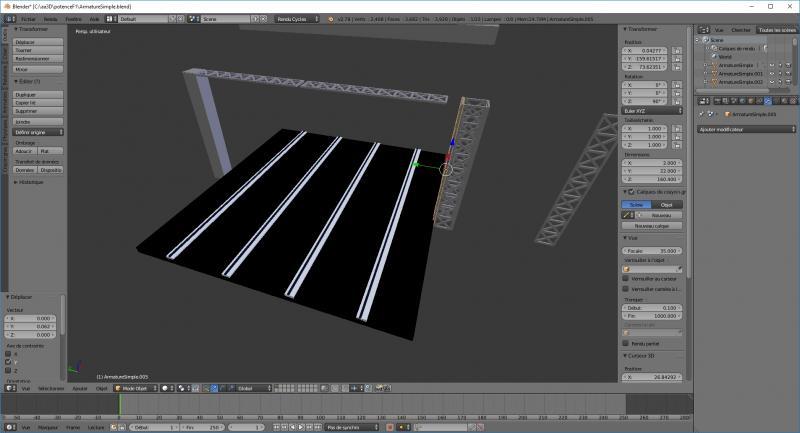Viewport: 800px width, 433px height.
Task: Click the Focale value field
Action: [651, 251]
